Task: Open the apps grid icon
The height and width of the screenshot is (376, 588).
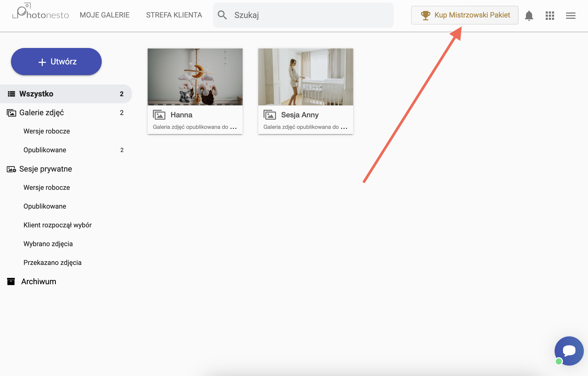Action: point(550,16)
